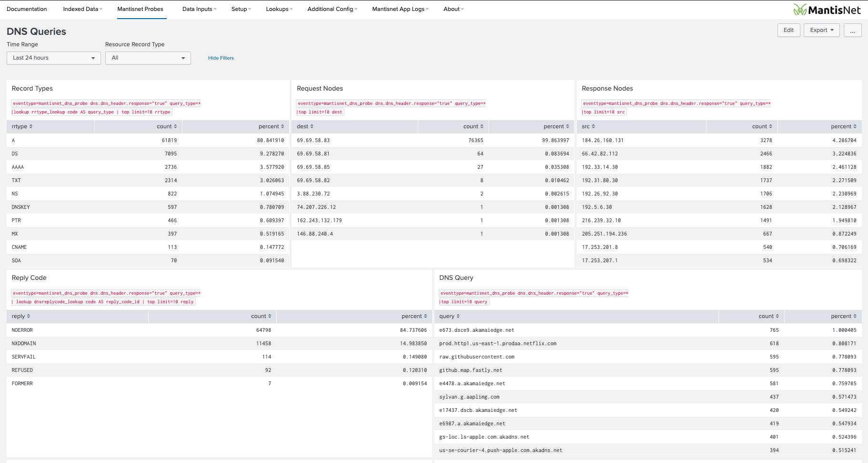The height and width of the screenshot is (463, 868).
Task: Click query raw.githubusercontent.com
Action: click(476, 357)
